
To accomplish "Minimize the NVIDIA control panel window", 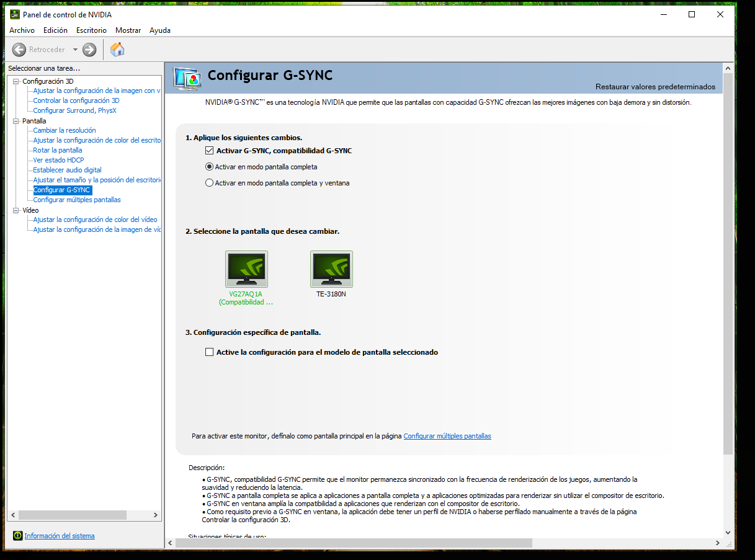I will coord(663,14).
